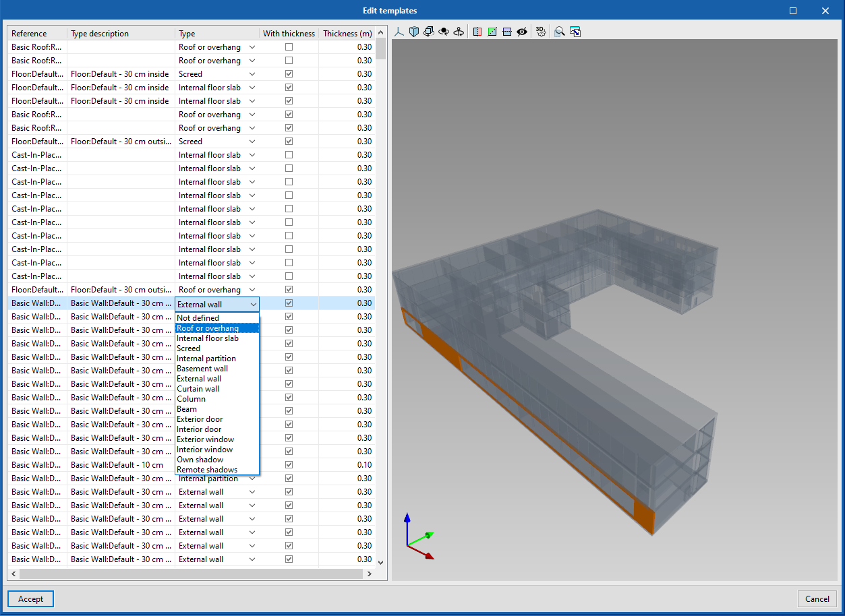Select the rotate around scene tool
Viewport: 845px width, 616px height.
(444, 31)
